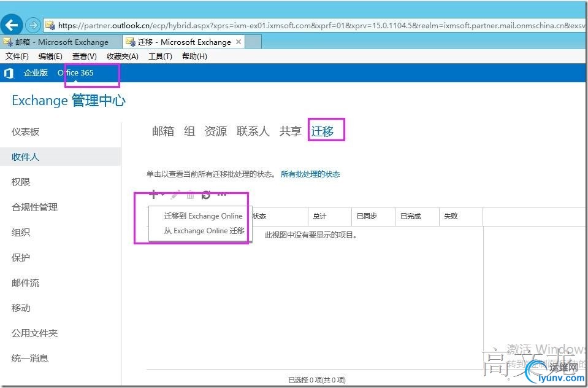Click the 所有批处理的状态 link
Screen dimensions: 588x388
click(x=310, y=174)
